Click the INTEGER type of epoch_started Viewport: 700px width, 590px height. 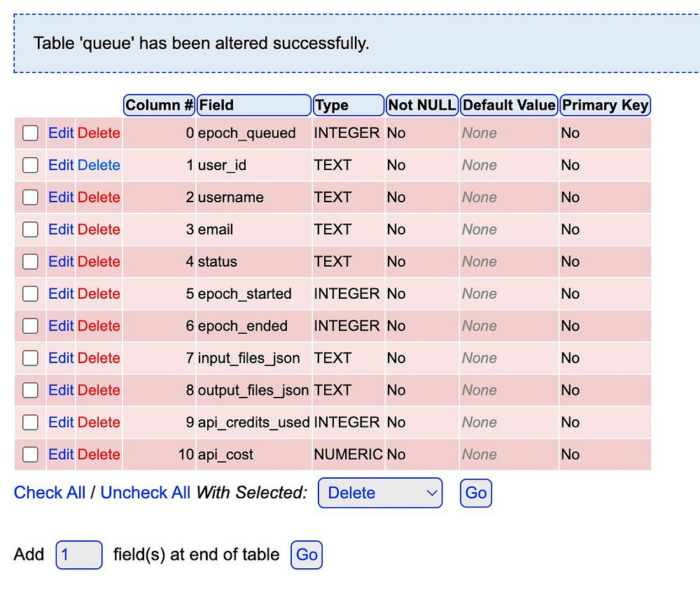point(346,293)
